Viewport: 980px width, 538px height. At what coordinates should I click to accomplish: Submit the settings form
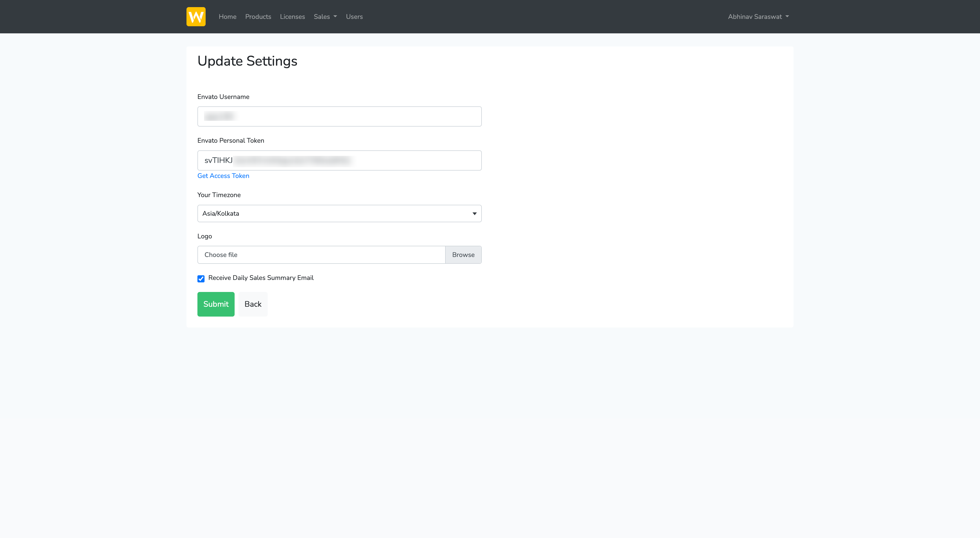click(216, 304)
